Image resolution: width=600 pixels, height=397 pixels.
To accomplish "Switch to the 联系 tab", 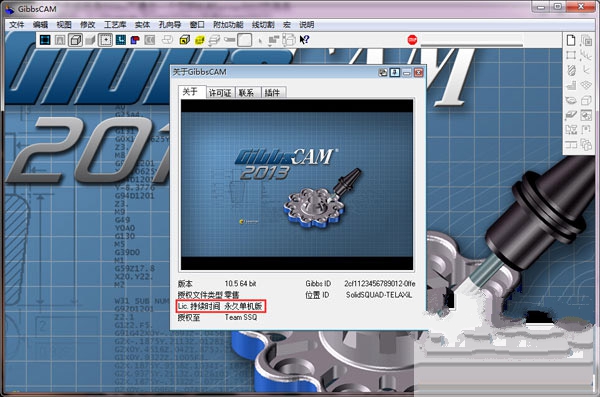I will point(246,93).
